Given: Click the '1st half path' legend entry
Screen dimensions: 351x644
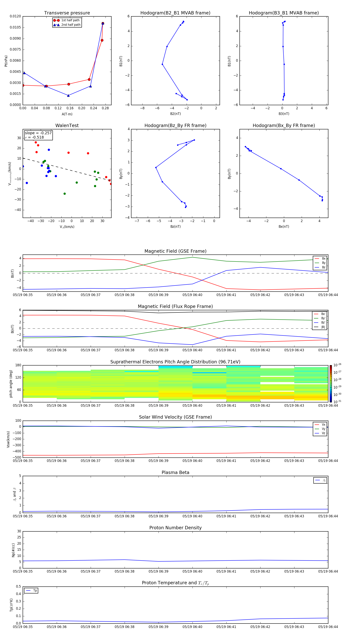Looking at the screenshot, I should click(x=67, y=20).
